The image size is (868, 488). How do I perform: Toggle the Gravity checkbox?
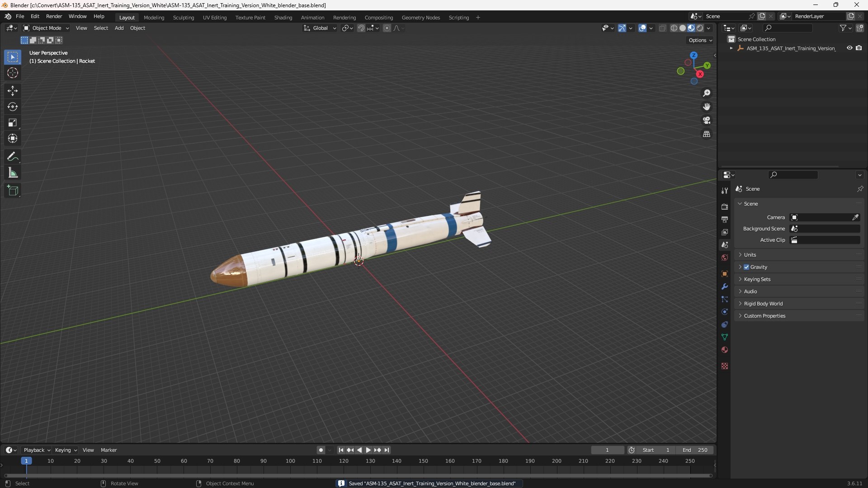pos(746,267)
